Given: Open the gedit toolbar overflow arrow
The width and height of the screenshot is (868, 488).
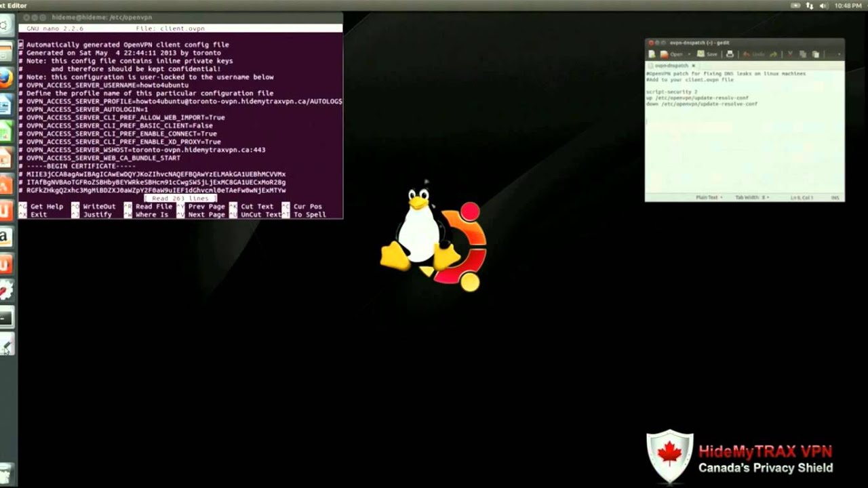Looking at the screenshot, I should (839, 54).
